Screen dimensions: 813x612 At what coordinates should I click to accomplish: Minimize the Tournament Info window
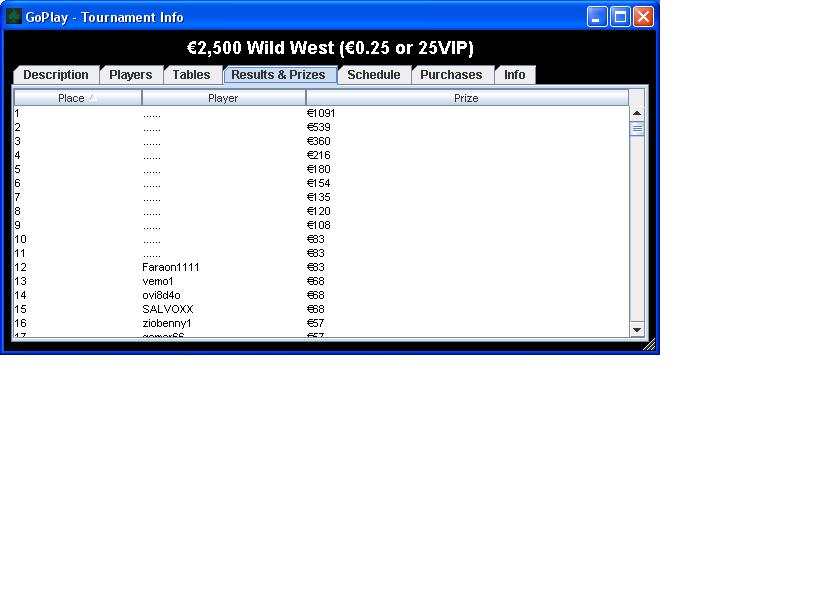pyautogui.click(x=597, y=17)
